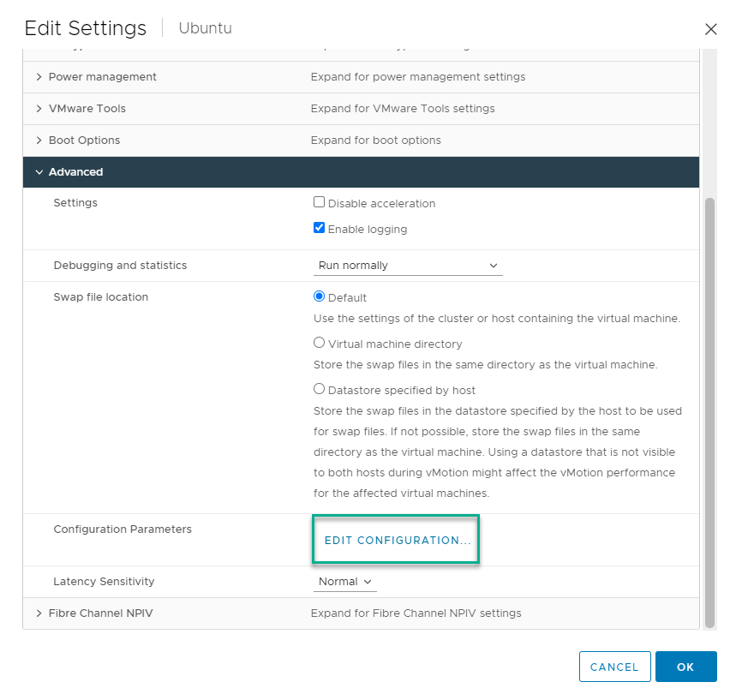Uncheck the Enable logging checkbox
Screen dimensions: 736x700
[x=320, y=229]
